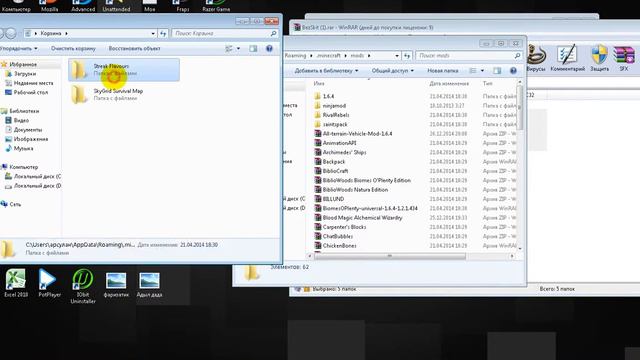The height and width of the screenshot is (360, 640).
Task: Click Восстановить объект button
Action: (134, 49)
